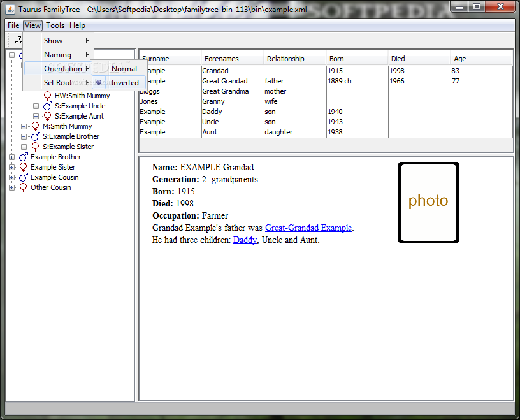Click the male icon beside Example Brother
This screenshot has height=420, width=520.
click(23, 157)
